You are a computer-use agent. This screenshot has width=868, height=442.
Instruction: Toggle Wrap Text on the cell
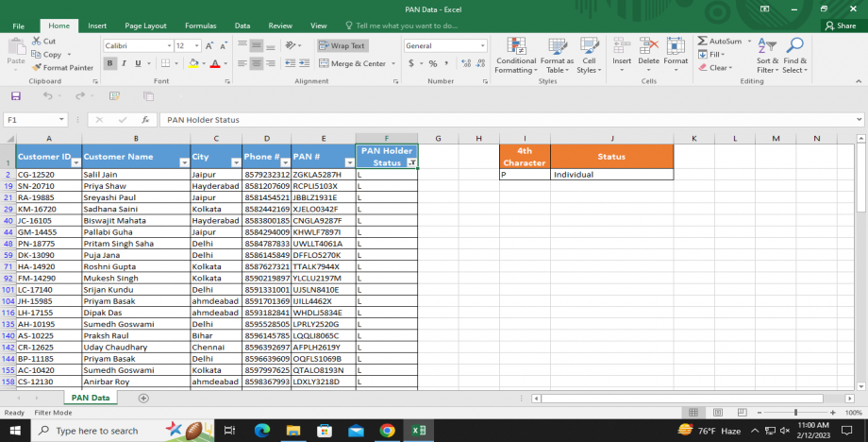coord(342,45)
